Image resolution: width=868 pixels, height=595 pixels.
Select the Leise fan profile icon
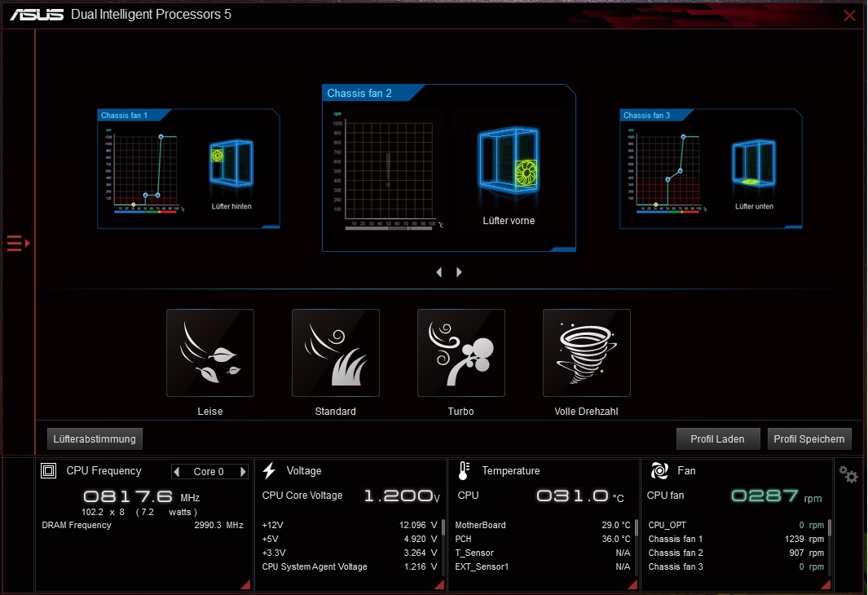coord(210,353)
